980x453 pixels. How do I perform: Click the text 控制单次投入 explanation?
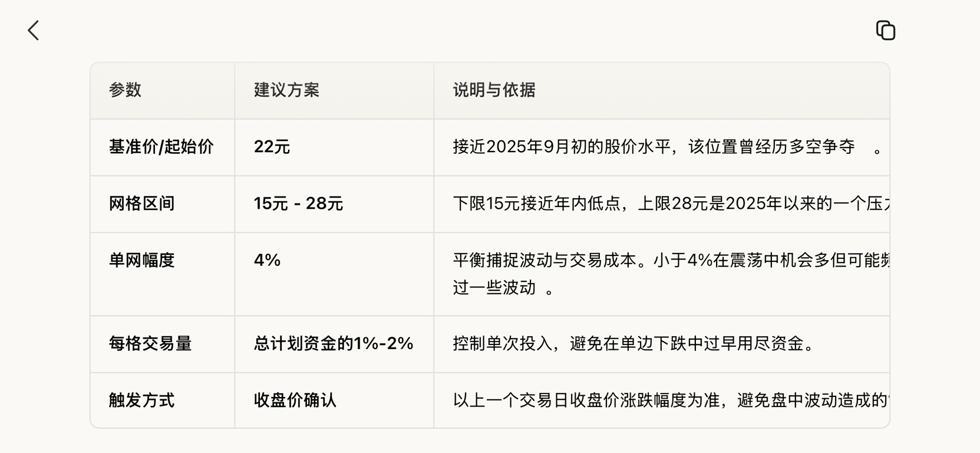click(633, 343)
